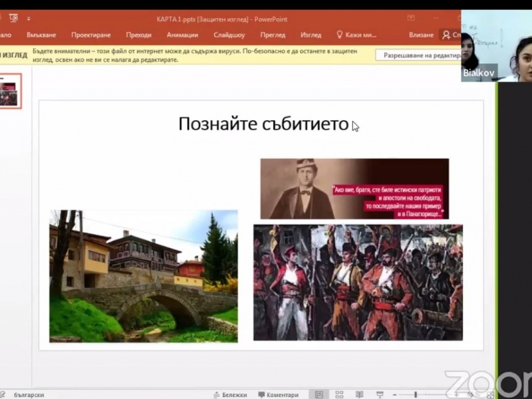The width and height of the screenshot is (532, 399).
Task: Switch to Reading view icon
Action: [359, 394]
